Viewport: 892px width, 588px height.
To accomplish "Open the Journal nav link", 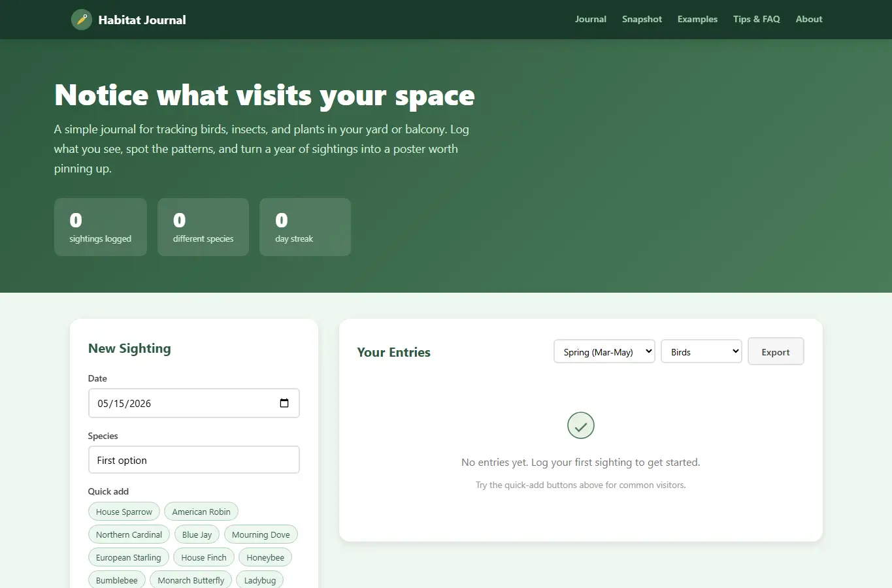I will (x=591, y=19).
